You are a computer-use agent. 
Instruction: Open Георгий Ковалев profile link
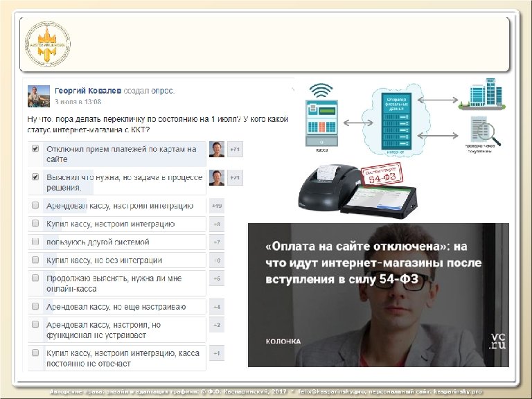(x=88, y=91)
